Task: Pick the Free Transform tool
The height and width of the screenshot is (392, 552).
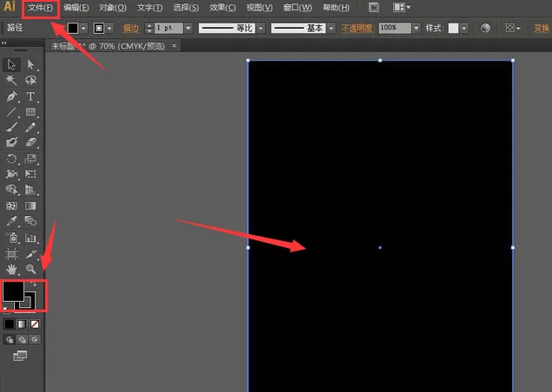Action: pos(30,173)
